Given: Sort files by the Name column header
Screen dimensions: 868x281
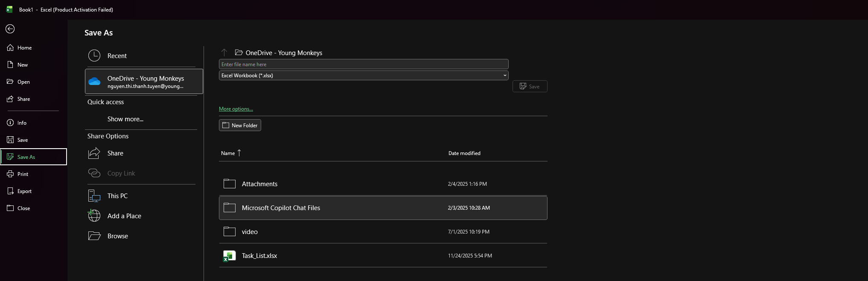Looking at the screenshot, I should pos(228,153).
